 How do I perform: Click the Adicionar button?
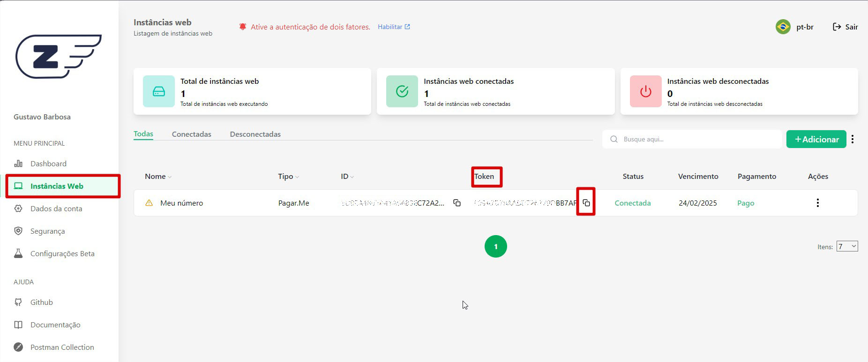(816, 139)
